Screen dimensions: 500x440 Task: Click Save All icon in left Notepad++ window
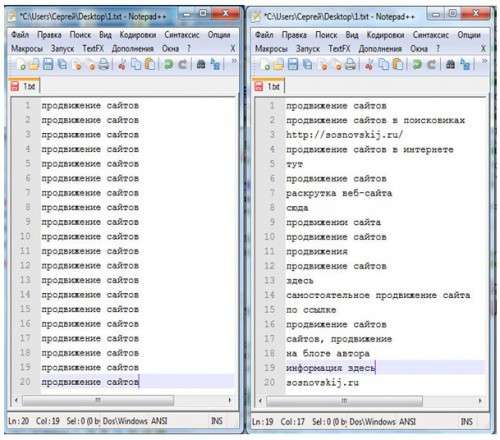point(62,64)
